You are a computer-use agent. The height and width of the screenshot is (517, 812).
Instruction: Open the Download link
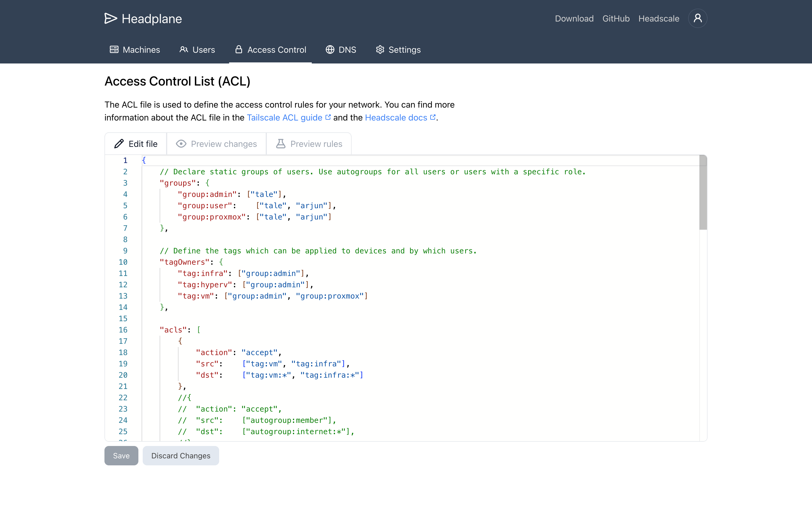[574, 19]
